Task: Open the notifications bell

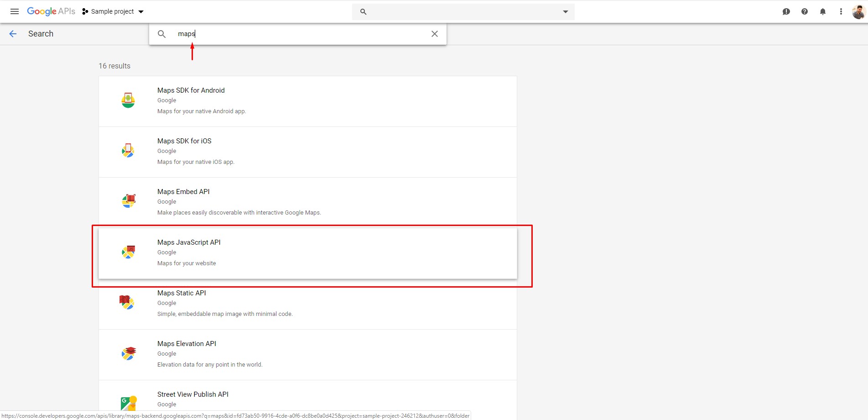Action: [822, 11]
